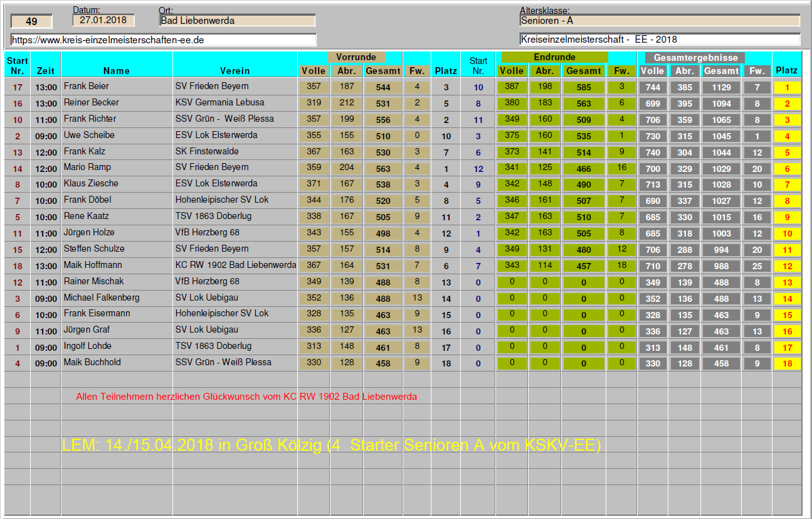Click Vorrunde Gesamt 556 for Frank Richter
The image size is (812, 519).
pos(382,120)
